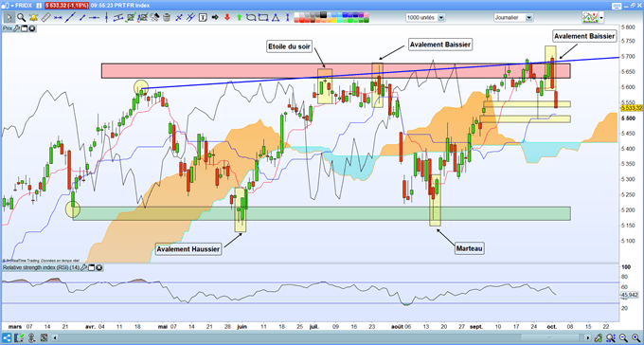Click the 5 533,32 price axis label
Viewport: 644px width, 345px height.
pyautogui.click(x=632, y=108)
